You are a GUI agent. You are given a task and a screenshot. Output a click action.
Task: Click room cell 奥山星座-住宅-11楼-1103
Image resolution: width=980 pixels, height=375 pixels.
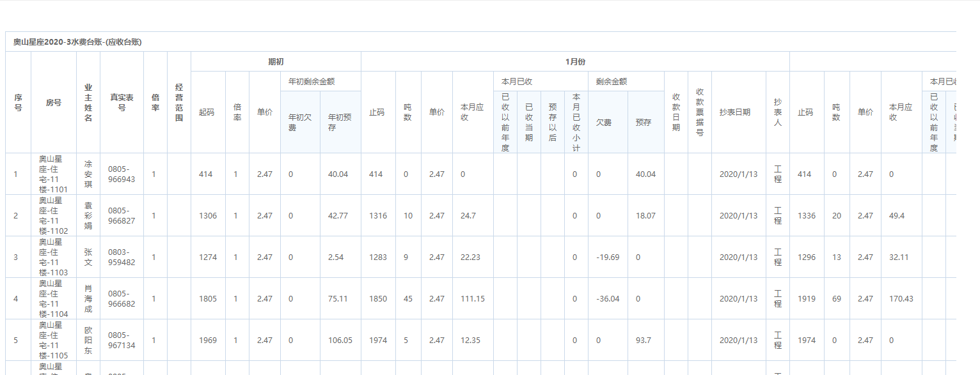[54, 257]
